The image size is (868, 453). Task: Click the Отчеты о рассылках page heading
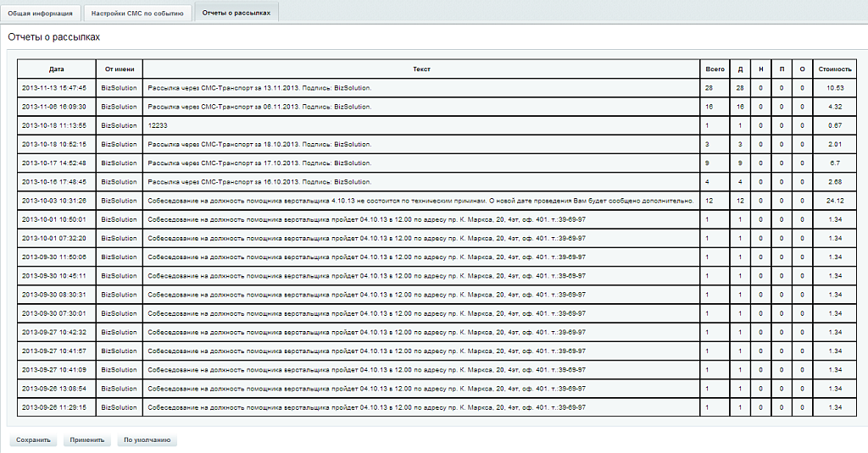[x=53, y=38]
